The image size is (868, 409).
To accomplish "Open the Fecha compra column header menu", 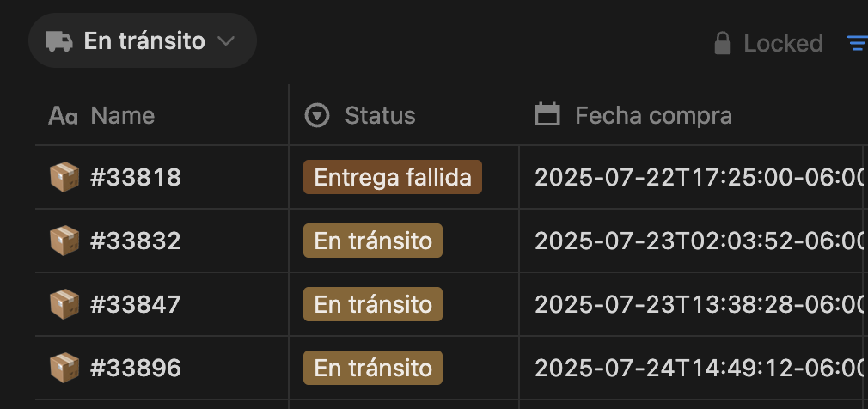I will click(x=653, y=115).
